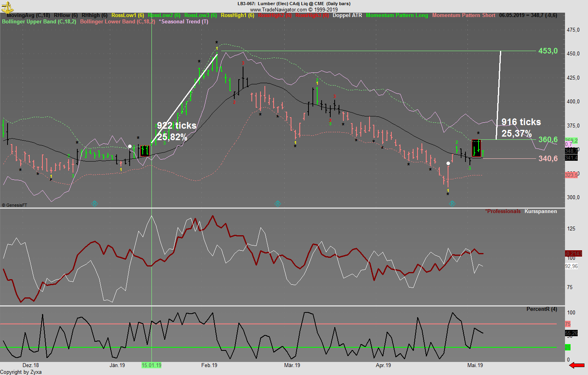Select the RossLow3 (6) legend entry
Screen dimensions: 588x375
point(201,15)
